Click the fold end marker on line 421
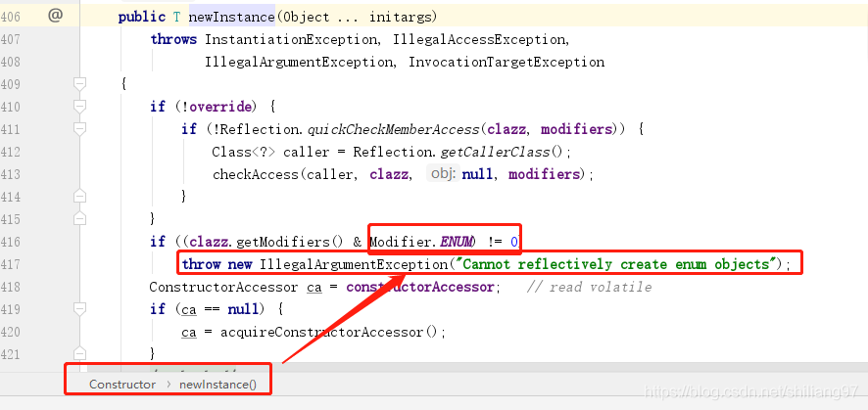Image resolution: width=868 pixels, height=410 pixels. pos(80,353)
